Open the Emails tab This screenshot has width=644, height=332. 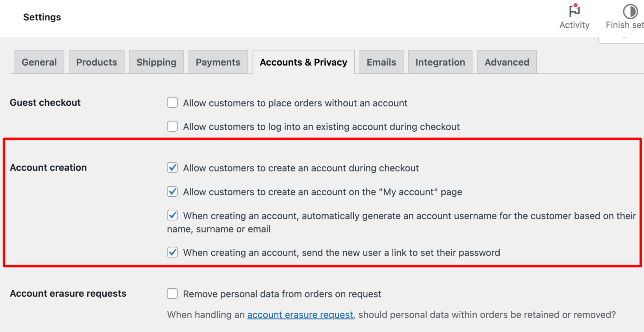pos(381,62)
